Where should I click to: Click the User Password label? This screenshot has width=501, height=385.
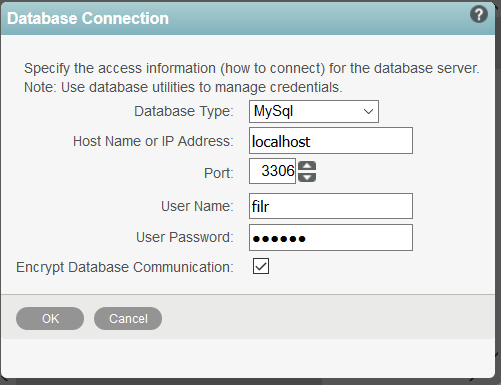pyautogui.click(x=185, y=237)
